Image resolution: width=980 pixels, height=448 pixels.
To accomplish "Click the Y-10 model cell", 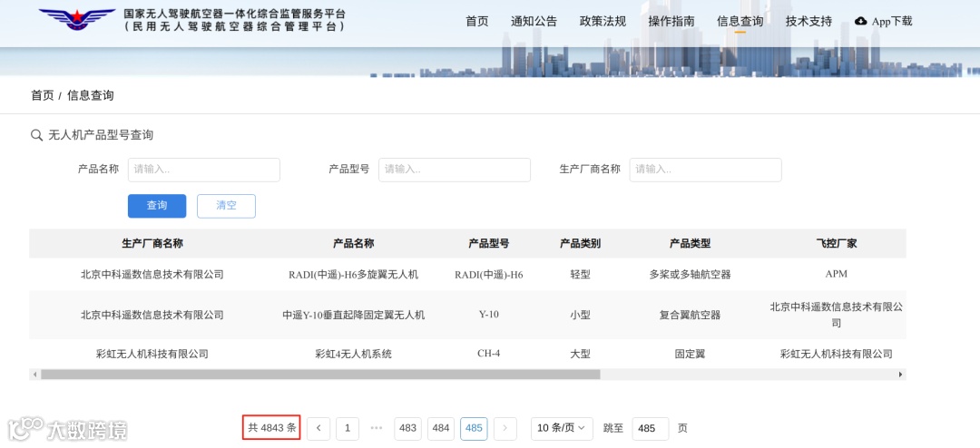I will 489,315.
